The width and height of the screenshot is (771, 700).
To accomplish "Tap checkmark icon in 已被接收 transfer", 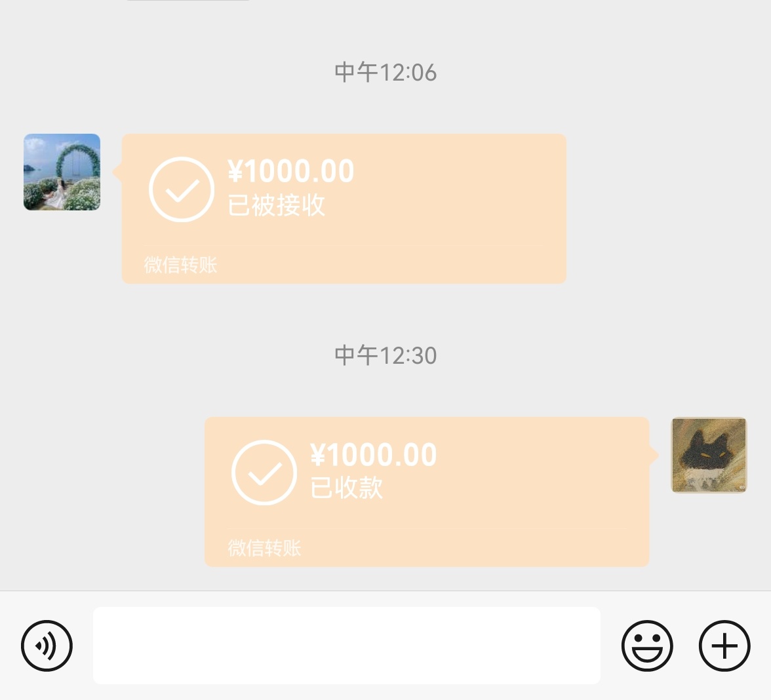I will 182,189.
